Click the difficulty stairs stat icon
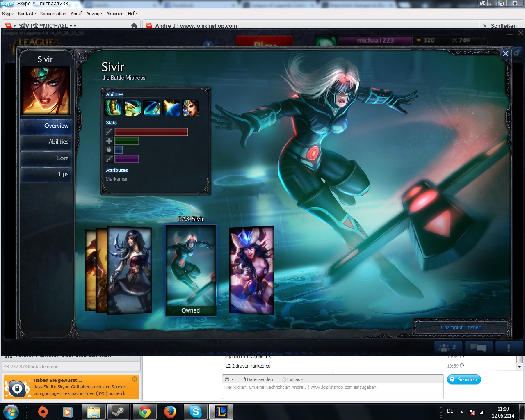The width and height of the screenshot is (525, 420). (109, 159)
